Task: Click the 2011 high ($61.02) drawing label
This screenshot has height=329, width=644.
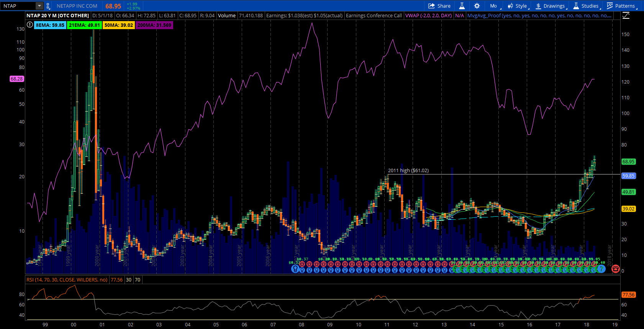Action: point(408,171)
